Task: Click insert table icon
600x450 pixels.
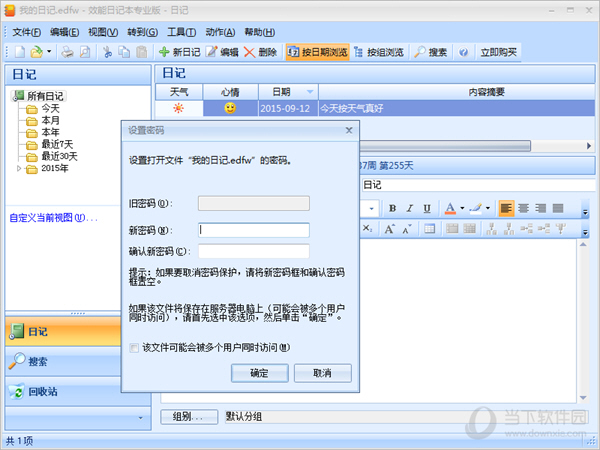Action: pos(429,228)
